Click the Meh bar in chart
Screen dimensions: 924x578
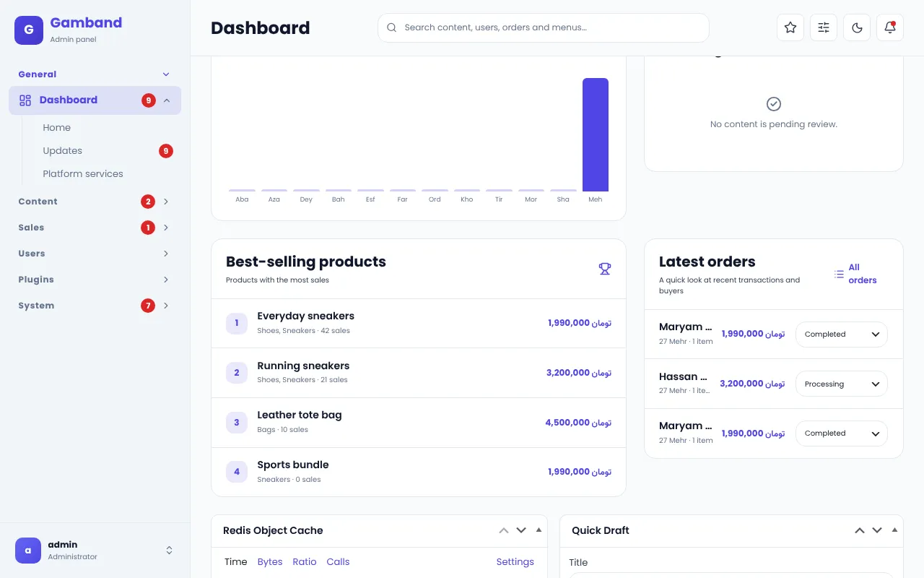596,134
